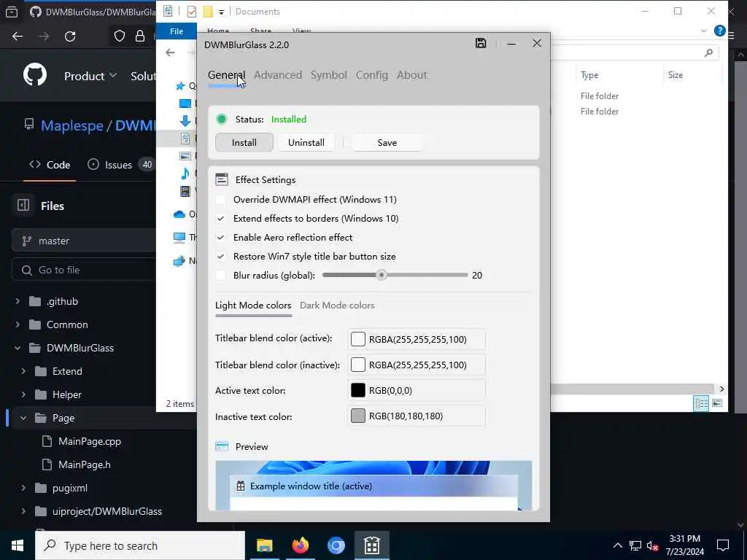This screenshot has width=747, height=560.
Task: Expand the .github folder
Action: coord(18,301)
